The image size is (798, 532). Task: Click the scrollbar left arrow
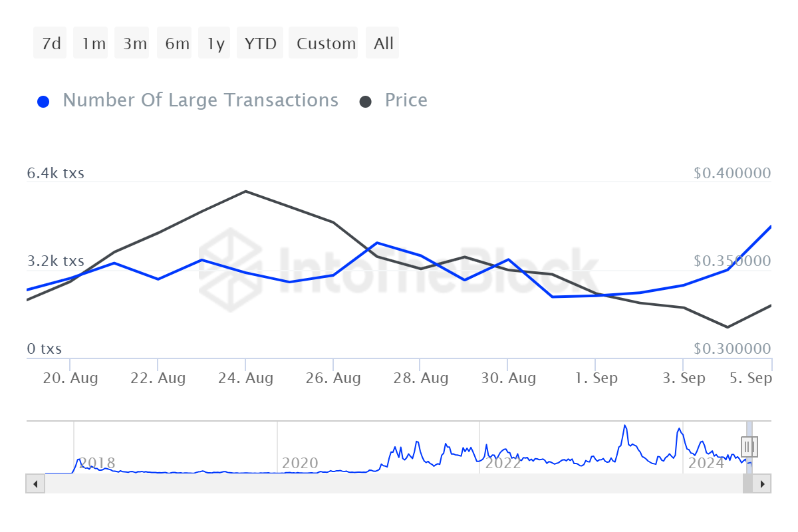point(35,483)
